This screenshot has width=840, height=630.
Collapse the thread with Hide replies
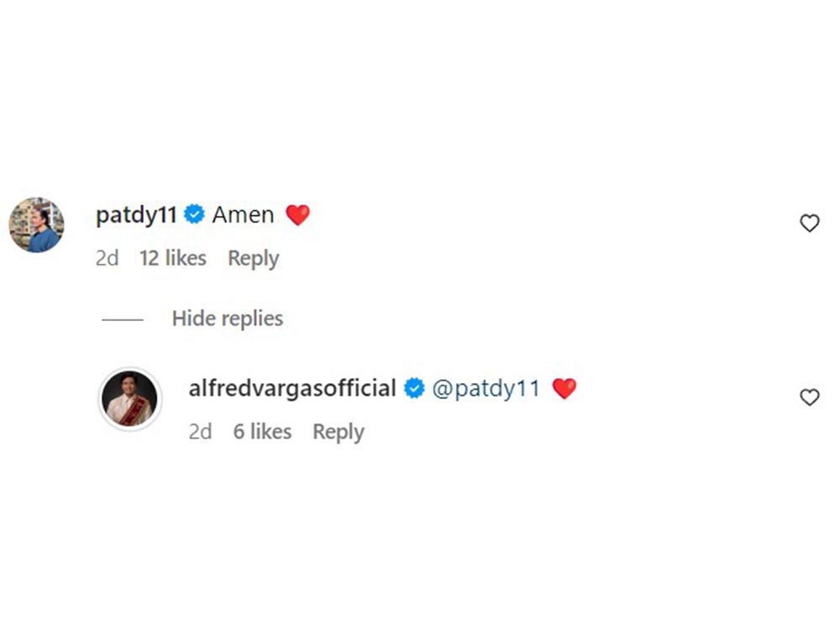click(228, 318)
